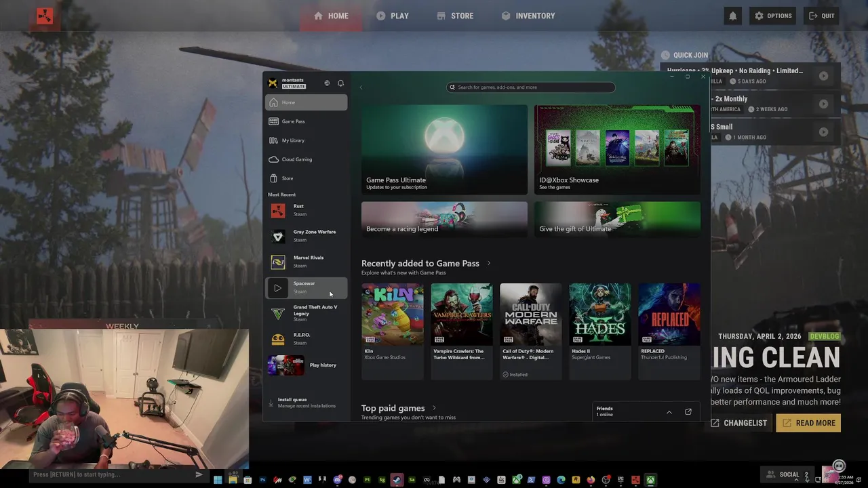The width and height of the screenshot is (868, 488).
Task: Open Cloud Gaming in Xbox sidebar
Action: pyautogui.click(x=306, y=159)
